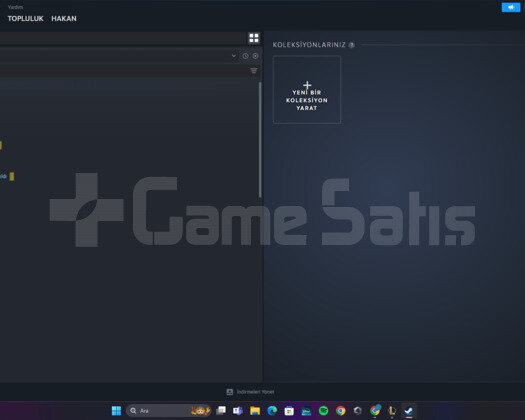
Task: Open the collections grid view icon
Action: [254, 38]
